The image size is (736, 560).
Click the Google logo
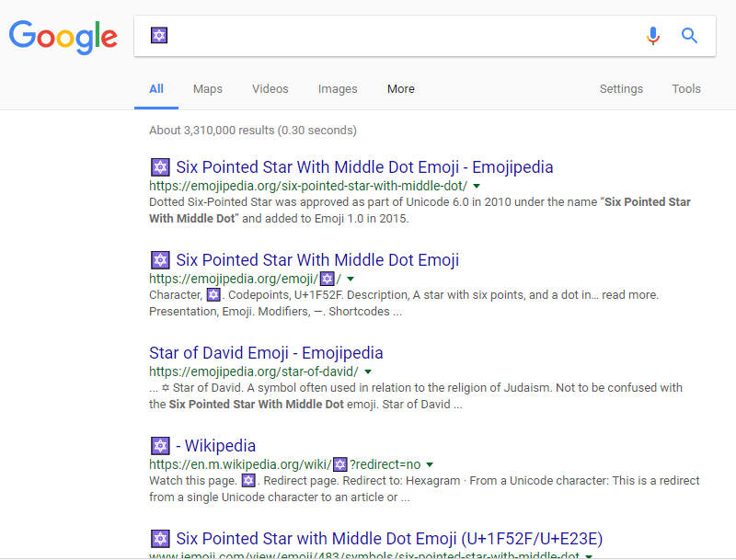[x=63, y=37]
